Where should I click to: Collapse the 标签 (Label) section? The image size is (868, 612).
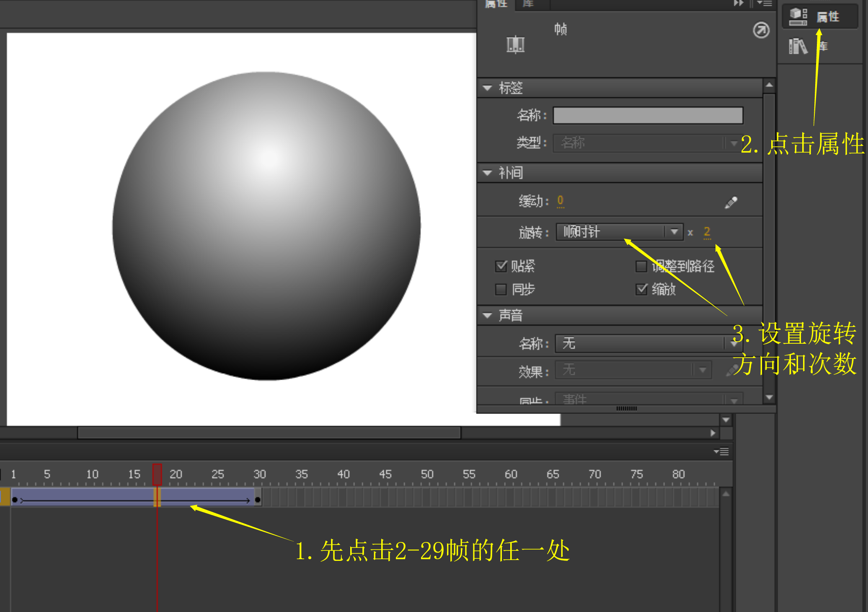pyautogui.click(x=487, y=88)
